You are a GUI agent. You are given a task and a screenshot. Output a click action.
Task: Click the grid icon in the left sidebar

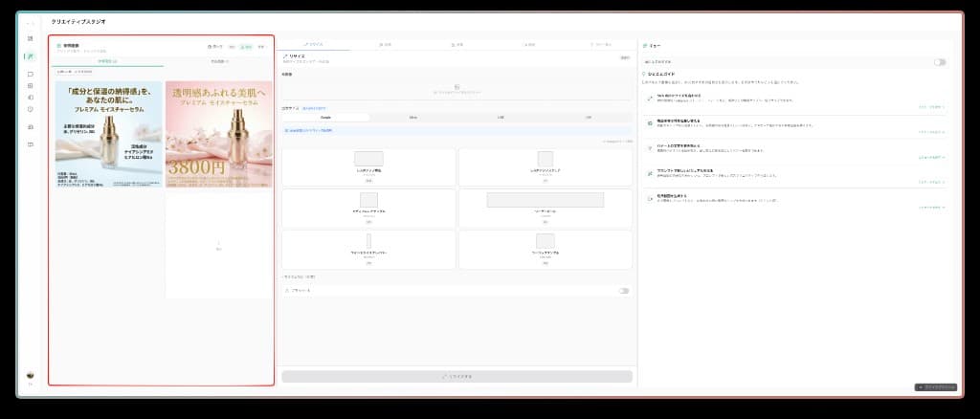pyautogui.click(x=31, y=85)
